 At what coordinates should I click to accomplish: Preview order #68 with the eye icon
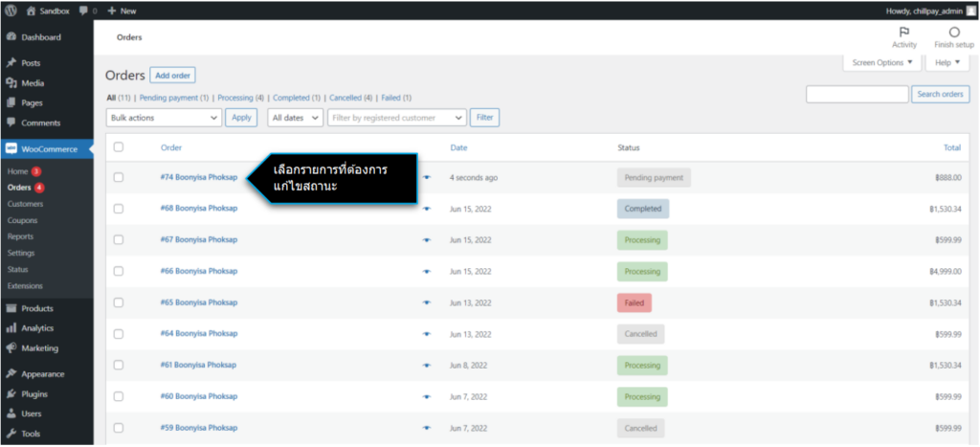427,209
